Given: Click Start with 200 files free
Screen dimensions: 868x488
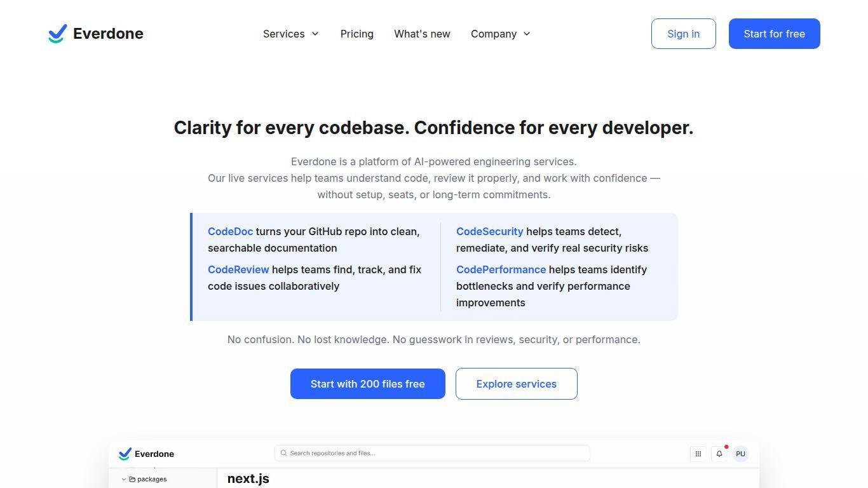Looking at the screenshot, I should [367, 384].
